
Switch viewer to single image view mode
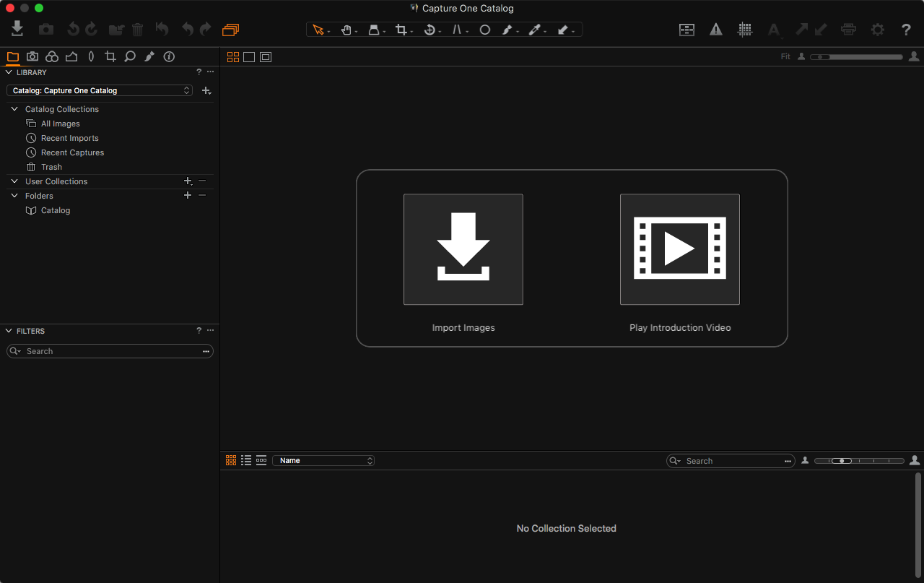coord(249,57)
